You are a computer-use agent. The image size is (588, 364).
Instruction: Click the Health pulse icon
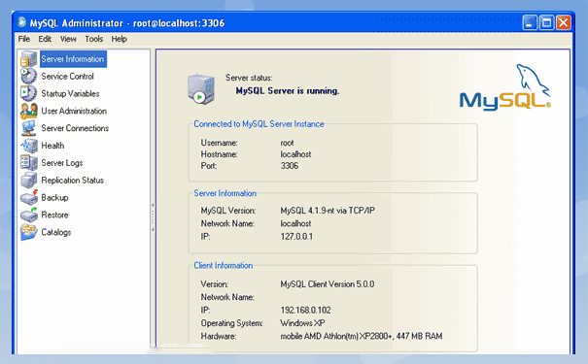pos(28,146)
